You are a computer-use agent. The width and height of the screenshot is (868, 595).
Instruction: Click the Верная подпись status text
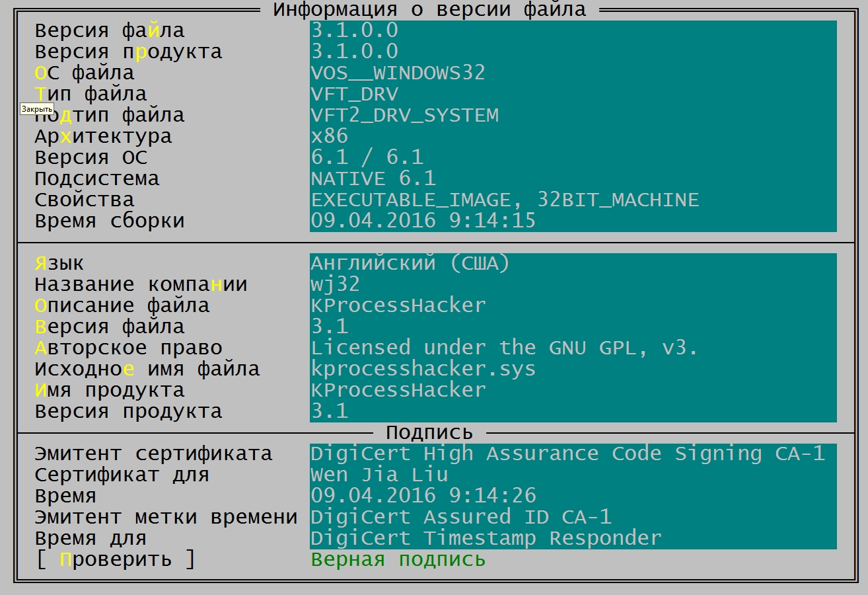(x=398, y=560)
